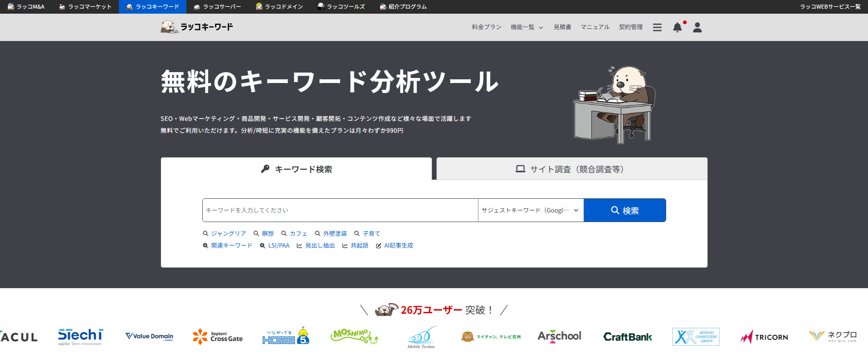This screenshot has height=357, width=868.
Task: Click the HOME5 logo
Action: click(x=286, y=336)
